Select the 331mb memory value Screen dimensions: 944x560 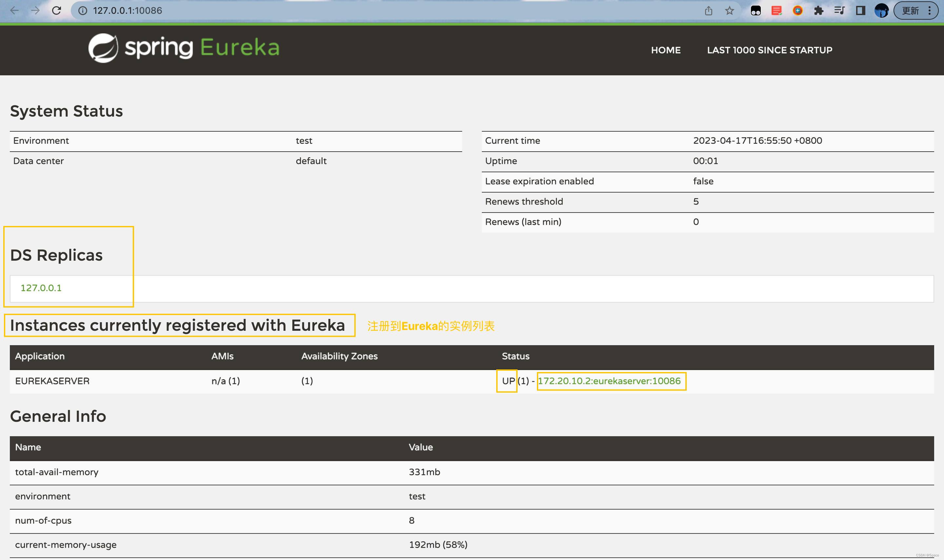point(424,472)
